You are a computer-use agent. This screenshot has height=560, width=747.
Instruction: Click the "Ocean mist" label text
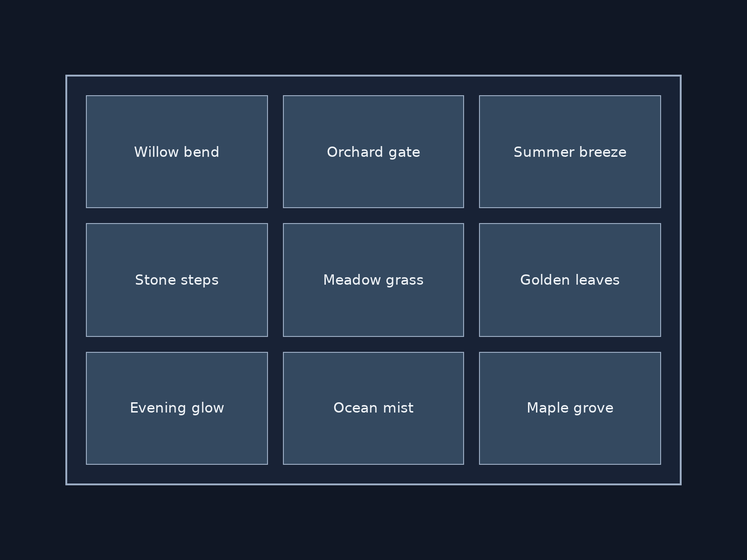[373, 408]
